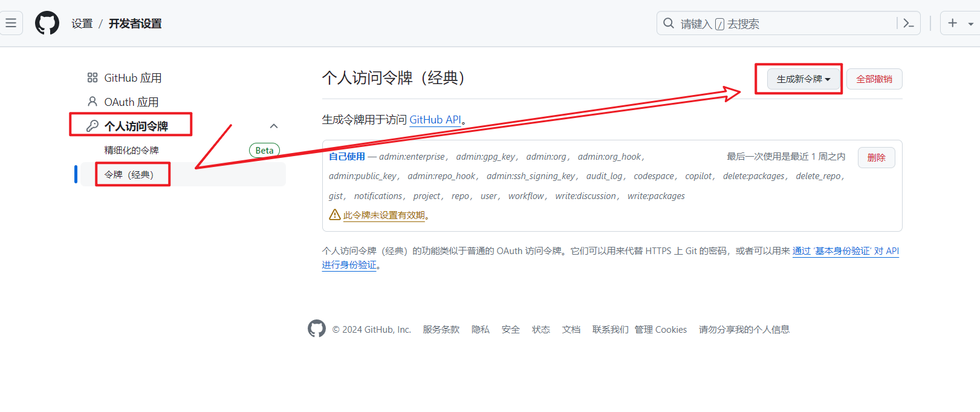The height and width of the screenshot is (412, 980).
Task: Collapse the 个人访问令牌 section chevron
Action: coord(273,126)
